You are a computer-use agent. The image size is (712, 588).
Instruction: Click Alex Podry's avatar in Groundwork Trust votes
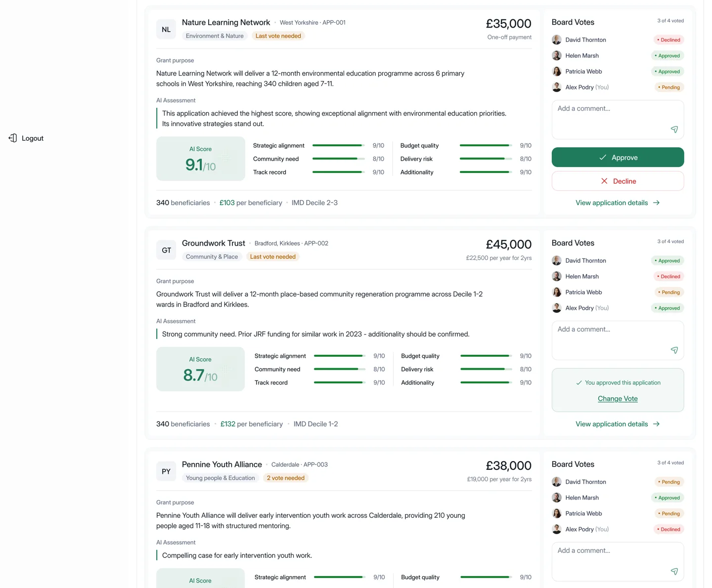tap(557, 308)
